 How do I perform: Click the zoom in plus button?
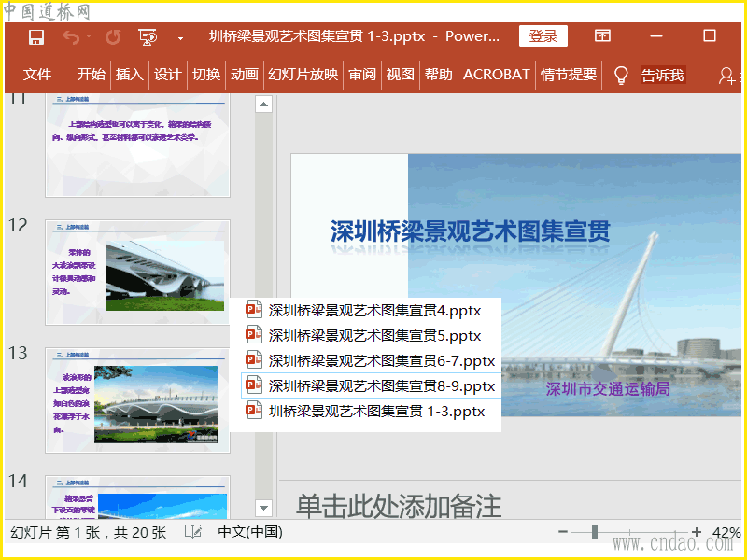[x=696, y=532]
